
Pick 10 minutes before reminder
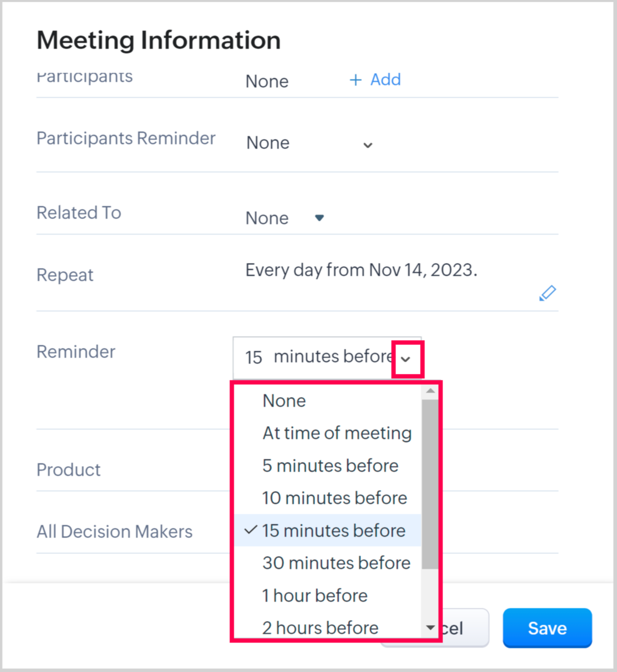tap(334, 498)
